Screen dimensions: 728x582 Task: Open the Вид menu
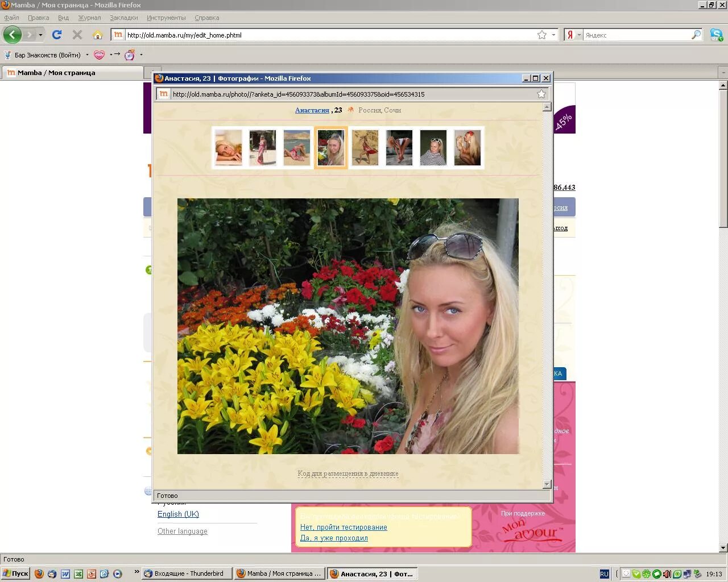coord(63,18)
